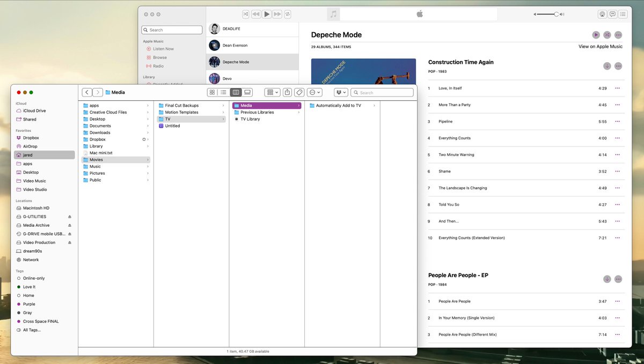Select artist Dean Evenson in Music list
644x364 pixels.
pyautogui.click(x=252, y=45)
